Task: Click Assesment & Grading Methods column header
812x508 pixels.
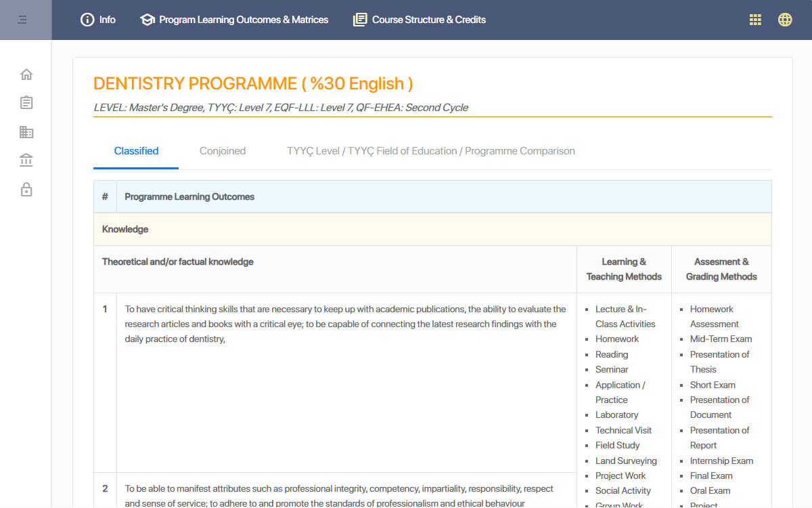Action: click(721, 269)
